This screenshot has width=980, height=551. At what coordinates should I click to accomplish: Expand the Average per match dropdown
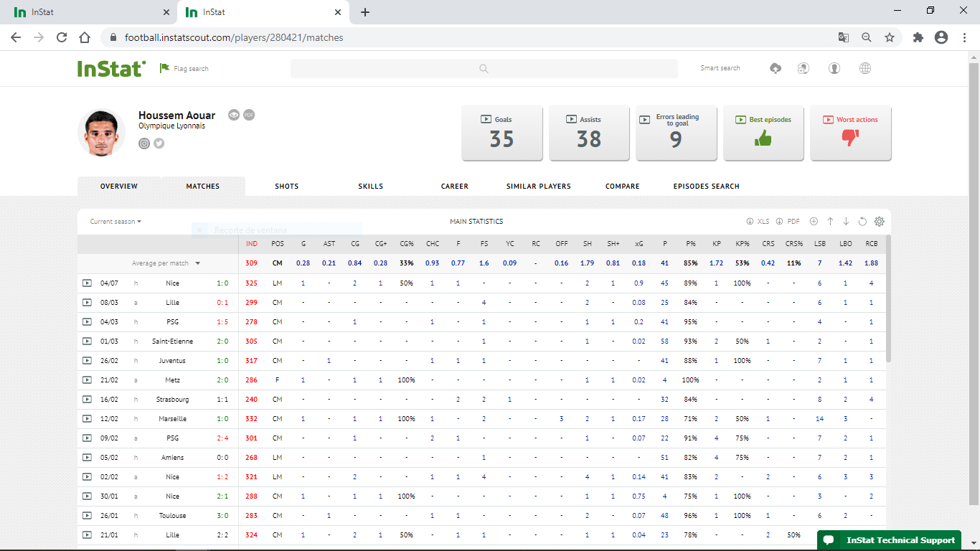click(x=166, y=263)
